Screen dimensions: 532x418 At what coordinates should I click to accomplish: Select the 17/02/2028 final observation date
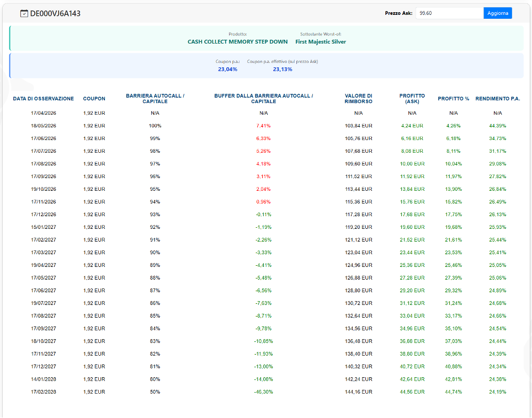click(x=44, y=392)
